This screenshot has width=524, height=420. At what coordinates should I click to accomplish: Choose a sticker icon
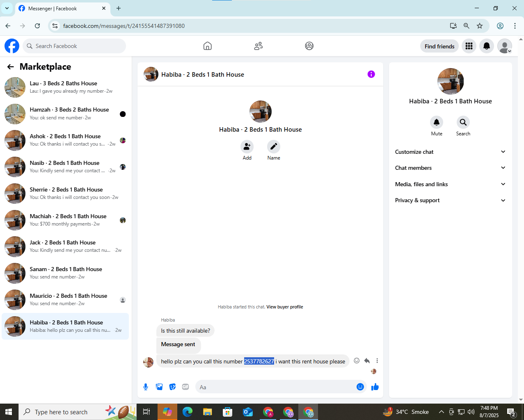point(173,387)
